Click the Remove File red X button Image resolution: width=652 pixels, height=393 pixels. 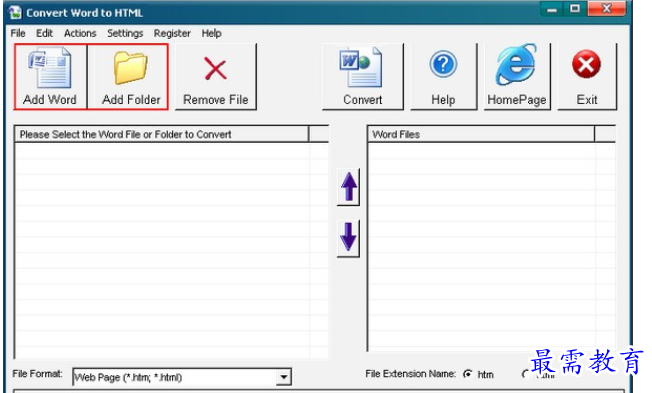216,77
